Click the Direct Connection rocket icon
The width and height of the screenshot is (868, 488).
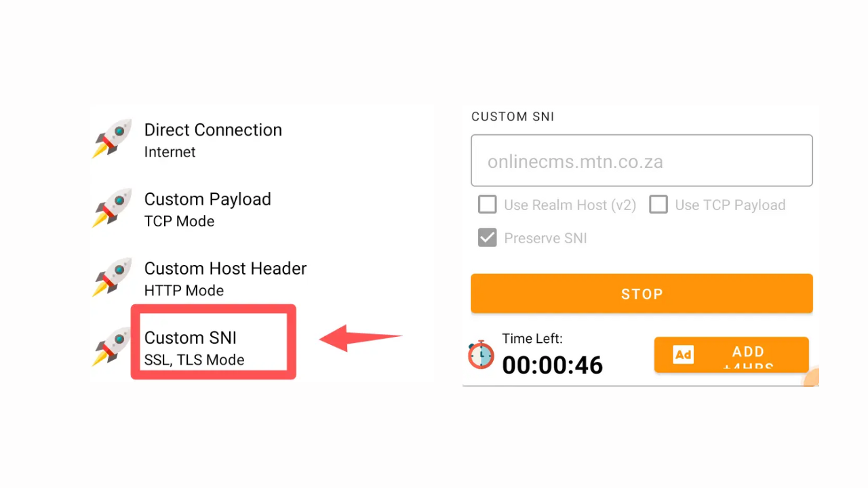click(x=112, y=139)
